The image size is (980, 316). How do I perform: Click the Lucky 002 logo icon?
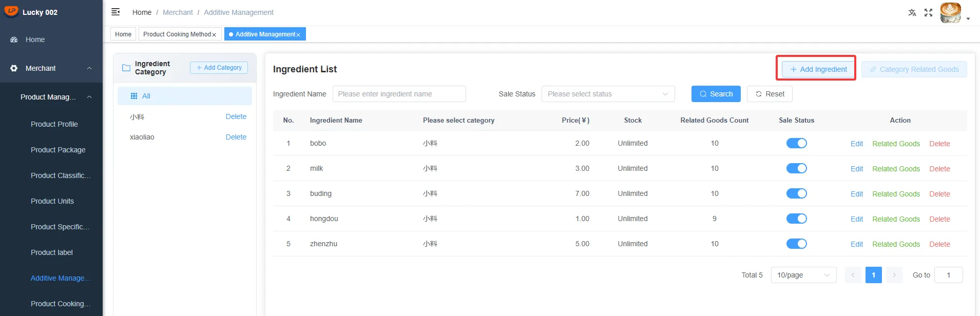tap(11, 11)
